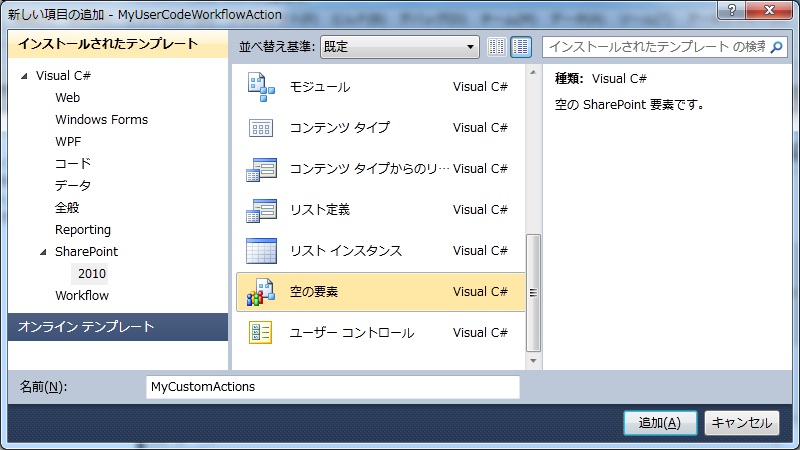Select Windows Forms category
This screenshot has height=450, width=800.
[102, 119]
